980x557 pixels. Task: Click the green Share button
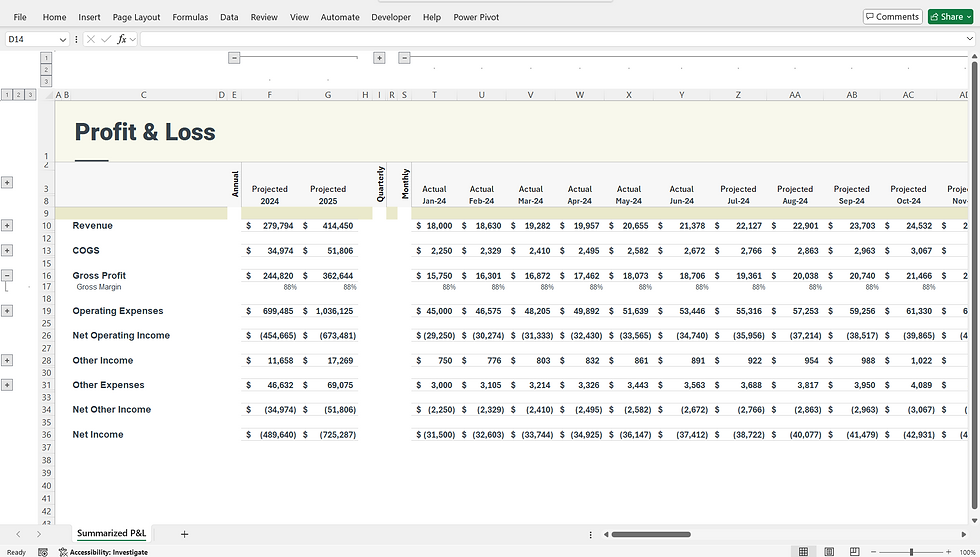pos(951,17)
